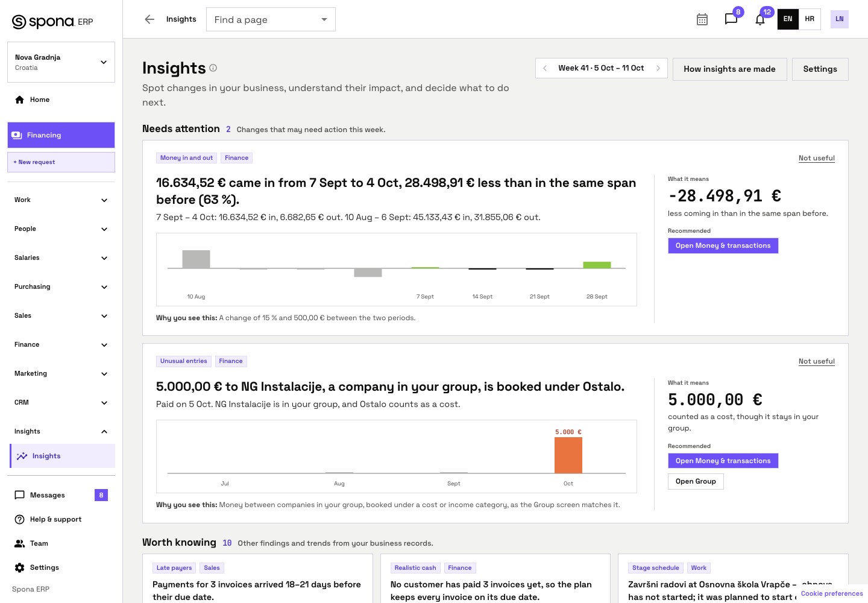Image resolution: width=868 pixels, height=603 pixels.
Task: Click the back arrow beside Insights
Action: click(149, 19)
